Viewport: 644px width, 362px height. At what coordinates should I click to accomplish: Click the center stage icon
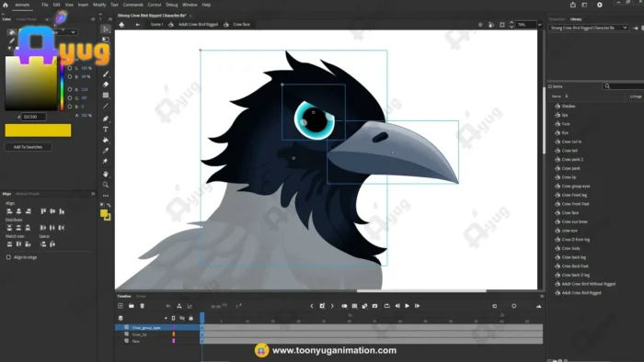480,25
